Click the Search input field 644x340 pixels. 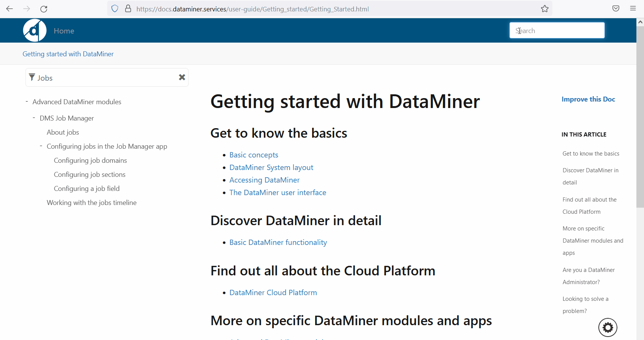(557, 30)
